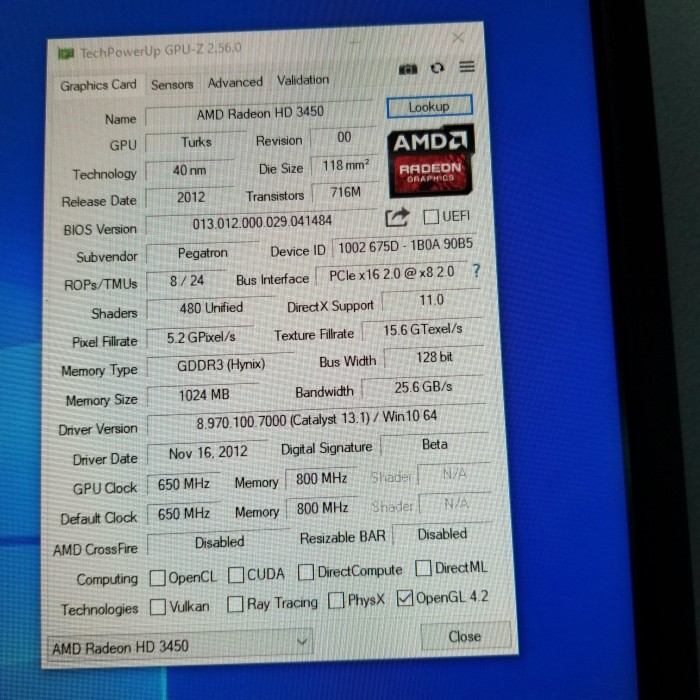Click the BIOS Version field
Image resolution: width=700 pixels, height=700 pixels.
pyautogui.click(x=262, y=222)
